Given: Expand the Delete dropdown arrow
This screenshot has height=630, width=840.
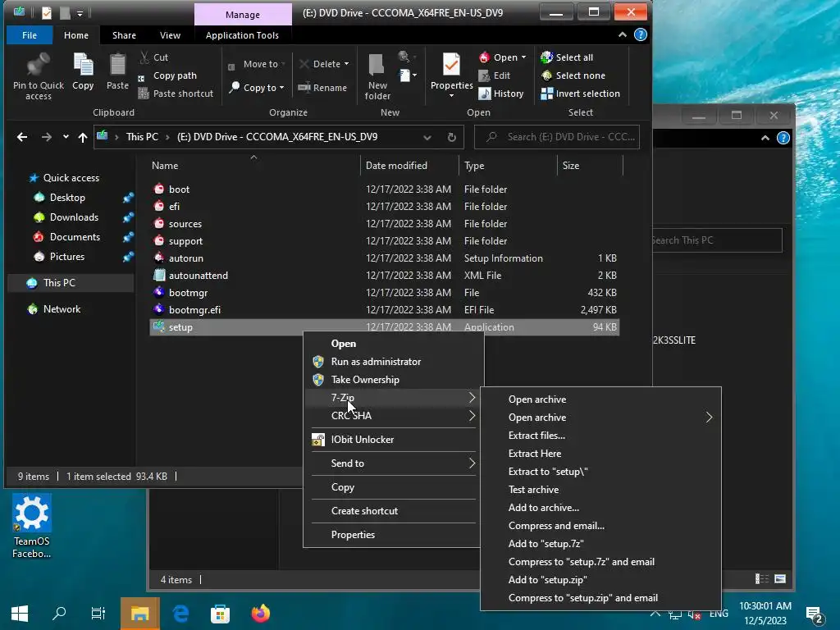Looking at the screenshot, I should click(347, 64).
